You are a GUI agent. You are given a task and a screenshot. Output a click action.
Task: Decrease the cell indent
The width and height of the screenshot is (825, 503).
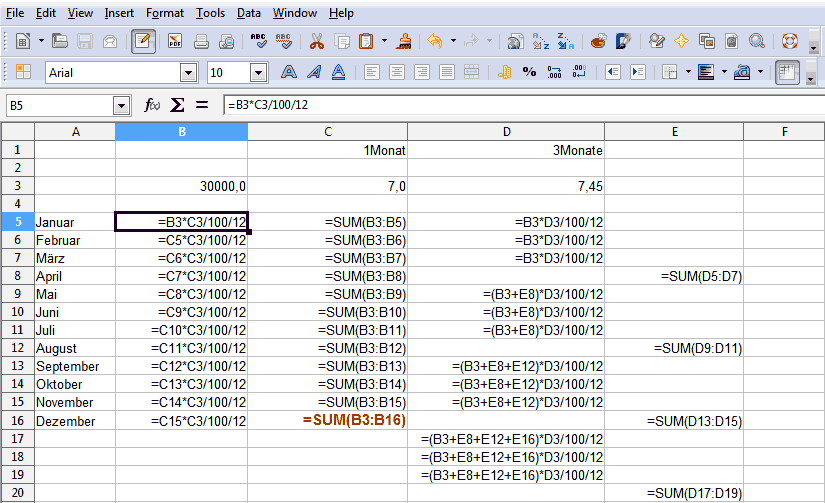tap(612, 72)
